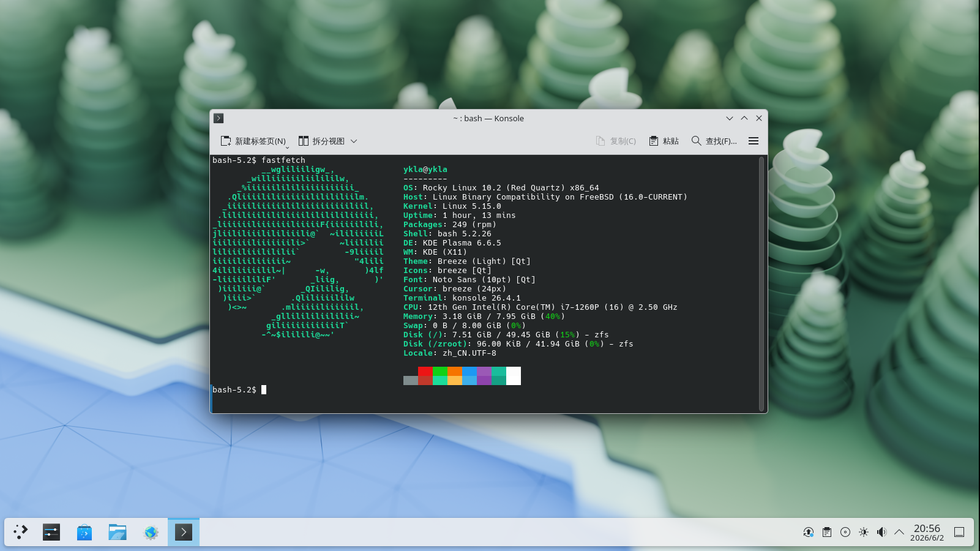This screenshot has height=551, width=980.
Task: Click the terminal prompt cursor line
Action: click(x=264, y=389)
